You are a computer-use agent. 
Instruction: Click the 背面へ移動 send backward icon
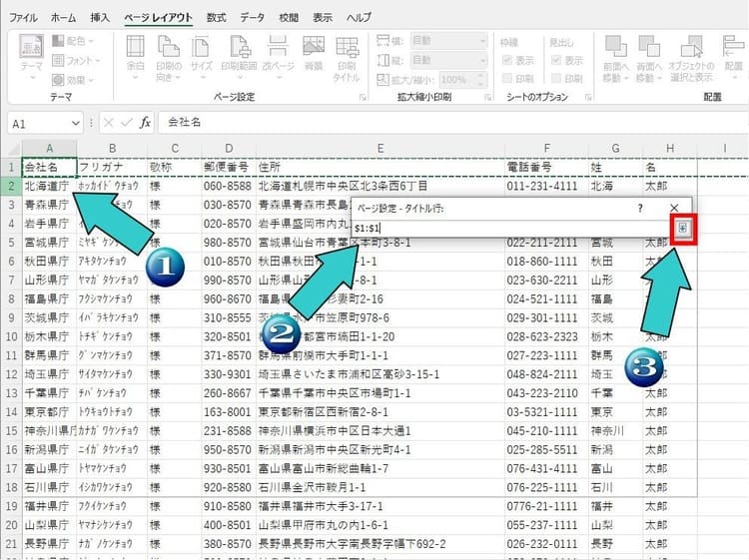pyautogui.click(x=649, y=47)
